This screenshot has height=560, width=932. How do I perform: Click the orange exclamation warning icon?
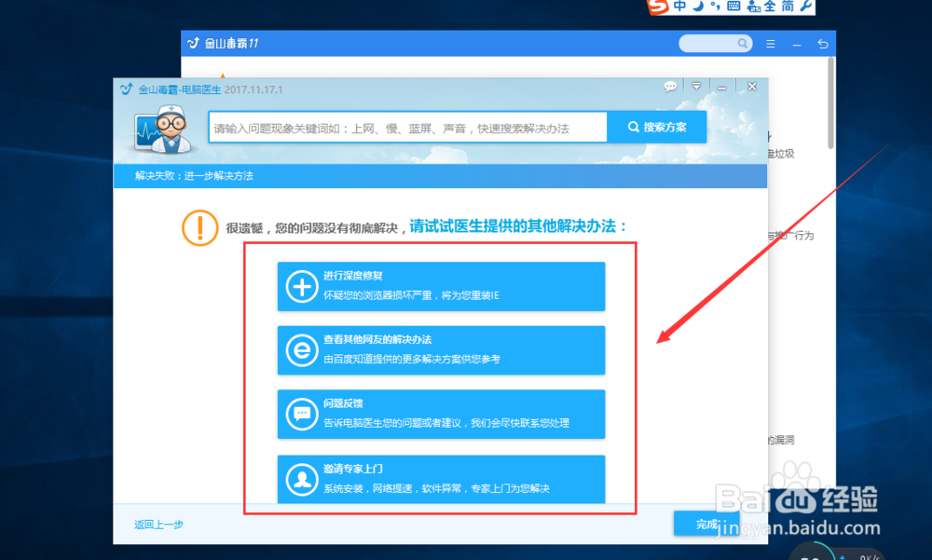coord(199,227)
